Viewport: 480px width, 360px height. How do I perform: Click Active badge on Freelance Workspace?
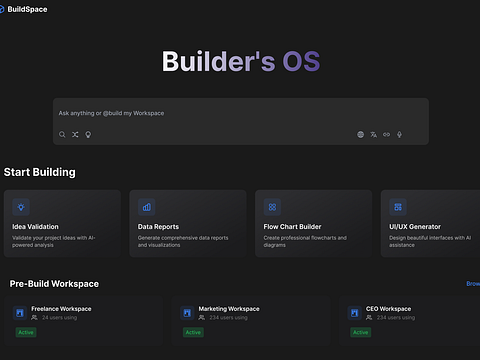pyautogui.click(x=26, y=332)
